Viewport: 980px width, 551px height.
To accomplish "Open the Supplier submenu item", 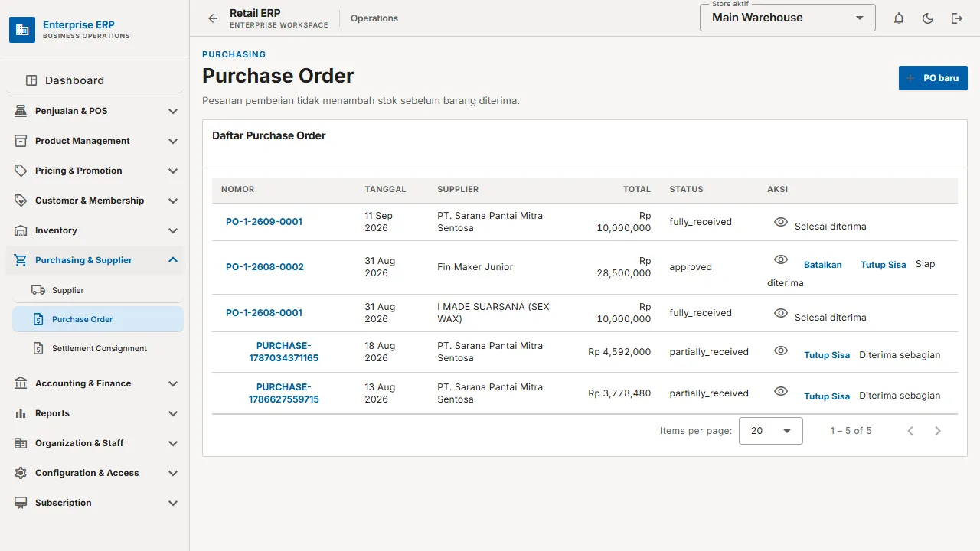I will 98,290.
